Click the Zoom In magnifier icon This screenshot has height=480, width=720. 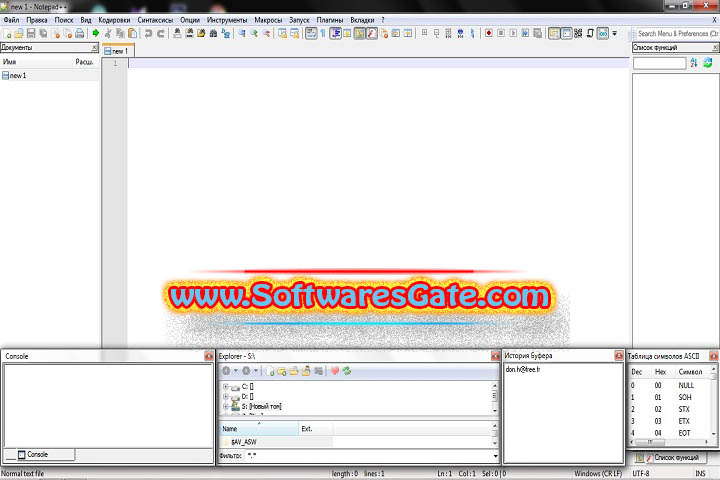(253, 34)
